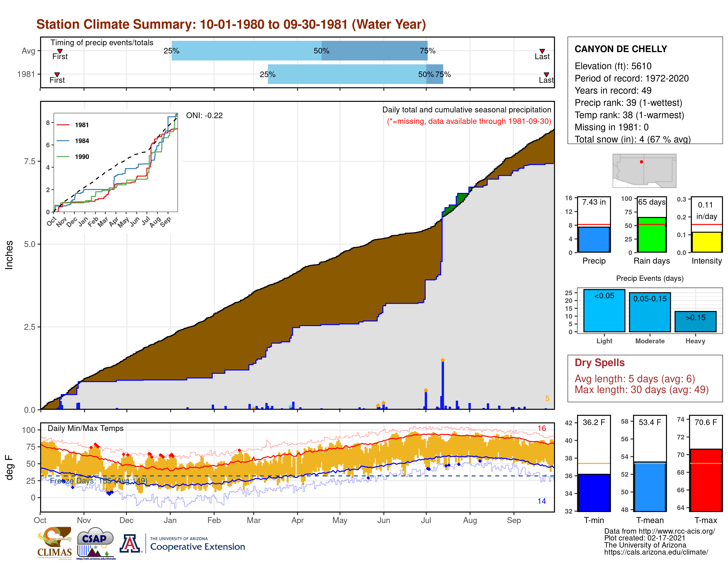Click the red '16' count in temps panel
The height and width of the screenshot is (563, 728).
pyautogui.click(x=542, y=428)
